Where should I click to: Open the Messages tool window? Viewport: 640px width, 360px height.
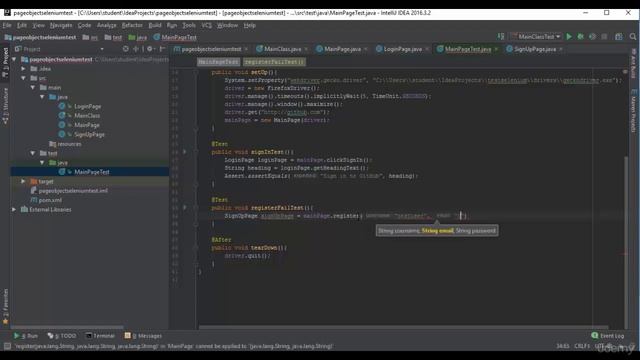click(x=143, y=336)
